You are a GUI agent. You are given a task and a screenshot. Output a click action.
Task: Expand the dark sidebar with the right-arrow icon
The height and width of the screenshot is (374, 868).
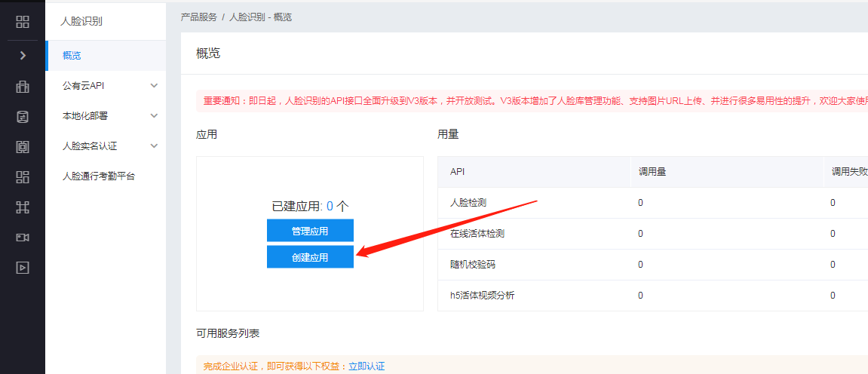pyautogui.click(x=23, y=55)
